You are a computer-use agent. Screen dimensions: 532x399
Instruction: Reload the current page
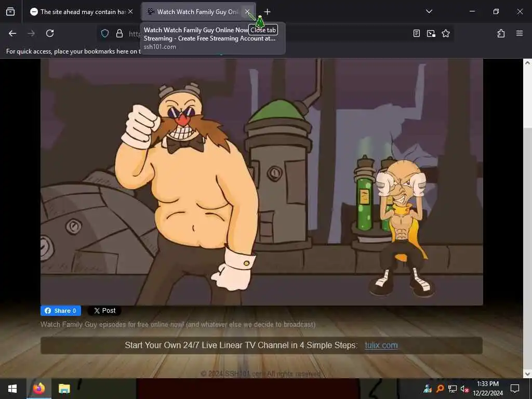click(50, 33)
